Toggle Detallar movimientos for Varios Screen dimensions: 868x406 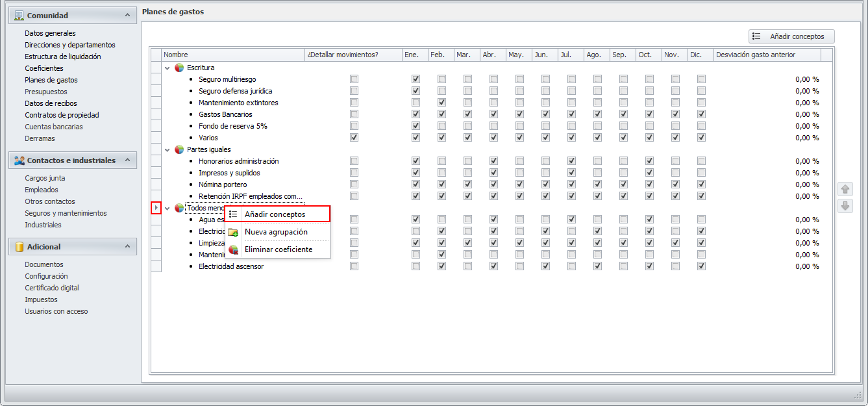pos(354,138)
